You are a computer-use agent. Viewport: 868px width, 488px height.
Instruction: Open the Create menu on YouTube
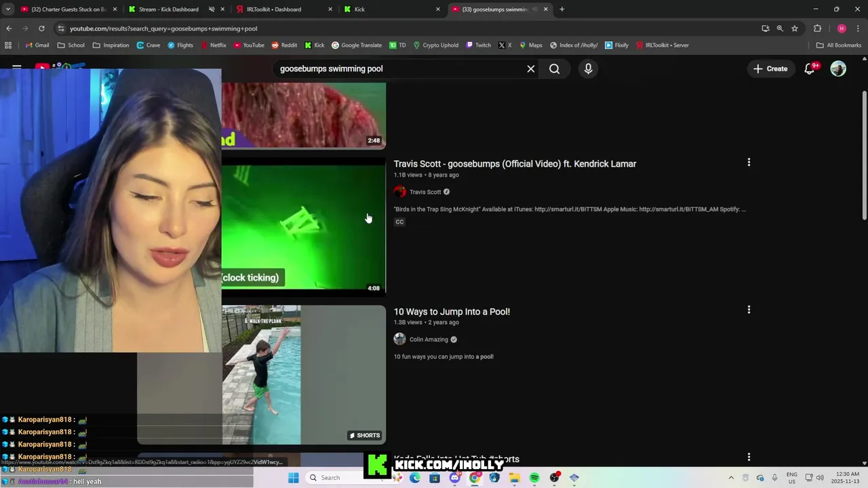point(770,68)
